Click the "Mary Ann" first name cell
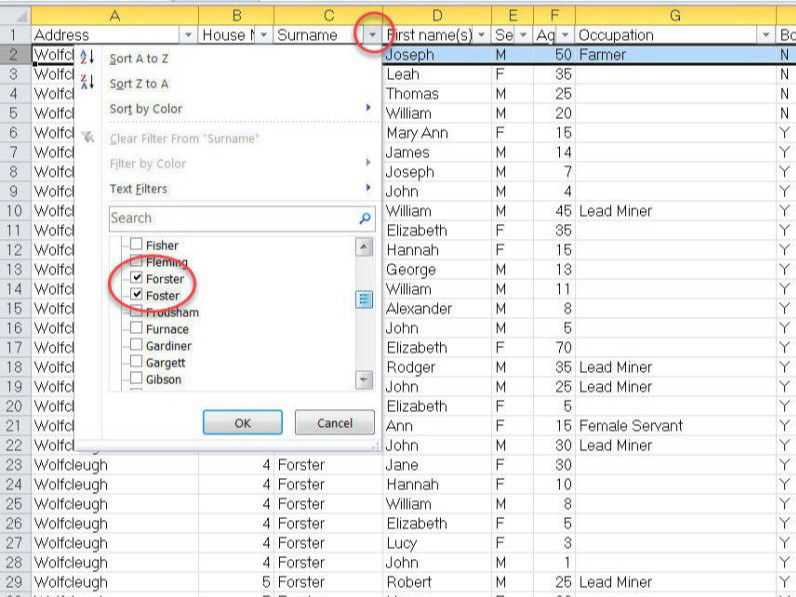This screenshot has height=597, width=796. (437, 133)
